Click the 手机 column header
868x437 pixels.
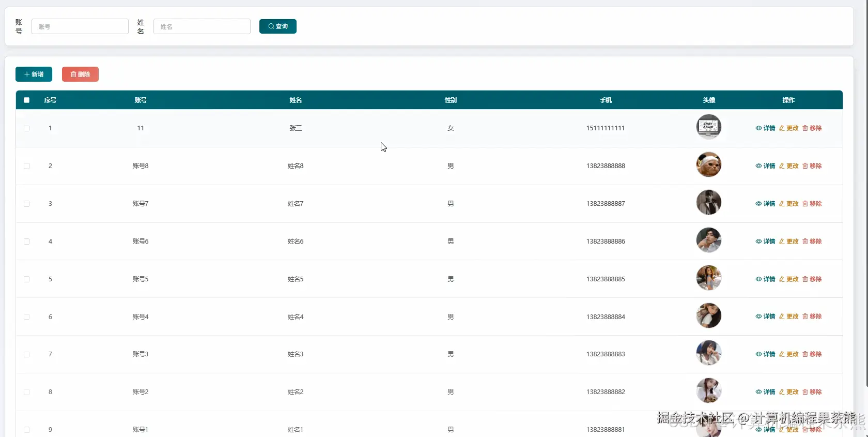[x=606, y=100]
